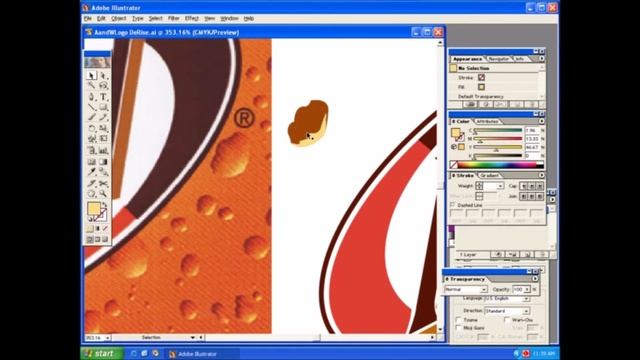The height and width of the screenshot is (360, 640).
Task: Select the Scissors tool
Action: (103, 183)
